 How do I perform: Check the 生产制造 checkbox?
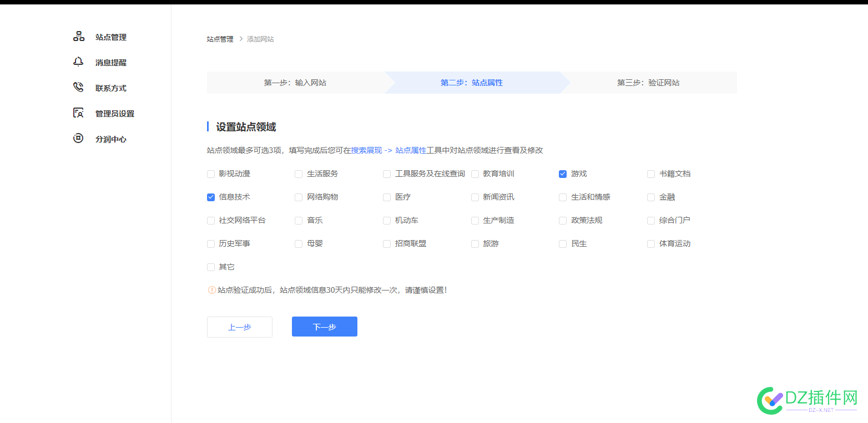tap(475, 221)
